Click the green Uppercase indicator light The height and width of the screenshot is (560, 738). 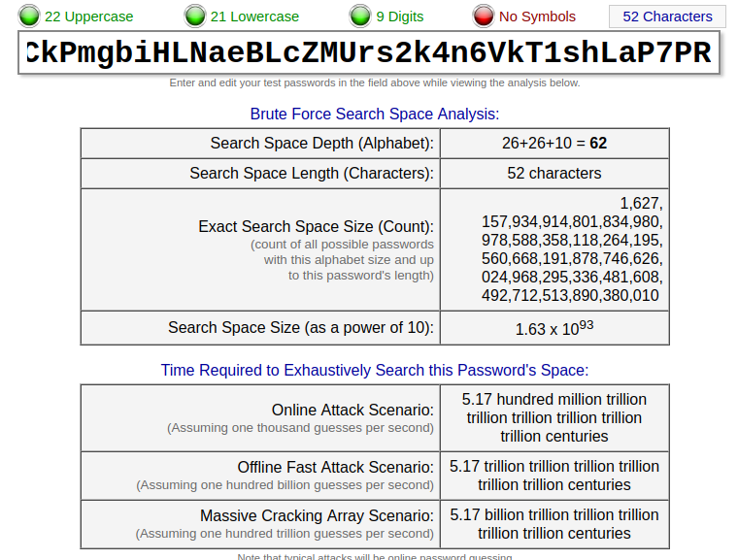point(29,16)
